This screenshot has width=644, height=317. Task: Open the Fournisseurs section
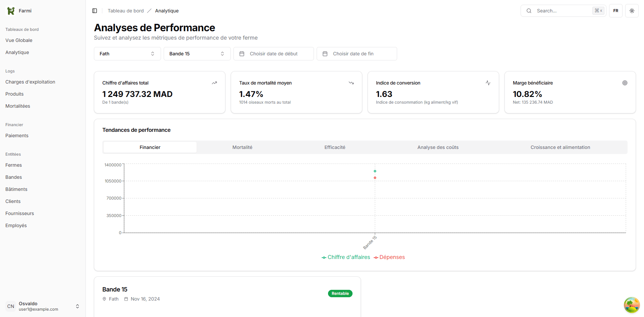pos(19,213)
